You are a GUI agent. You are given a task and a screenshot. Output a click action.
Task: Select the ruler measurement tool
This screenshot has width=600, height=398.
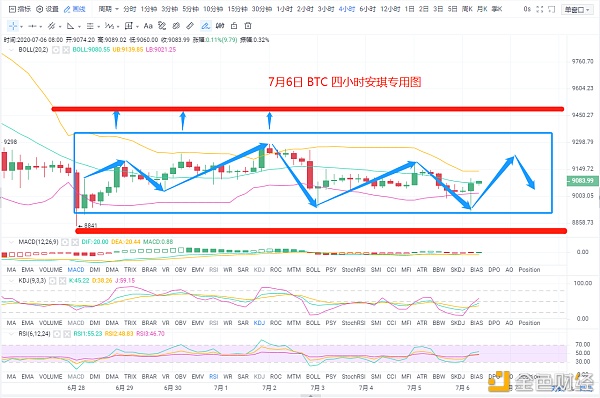pyautogui.click(x=190, y=26)
